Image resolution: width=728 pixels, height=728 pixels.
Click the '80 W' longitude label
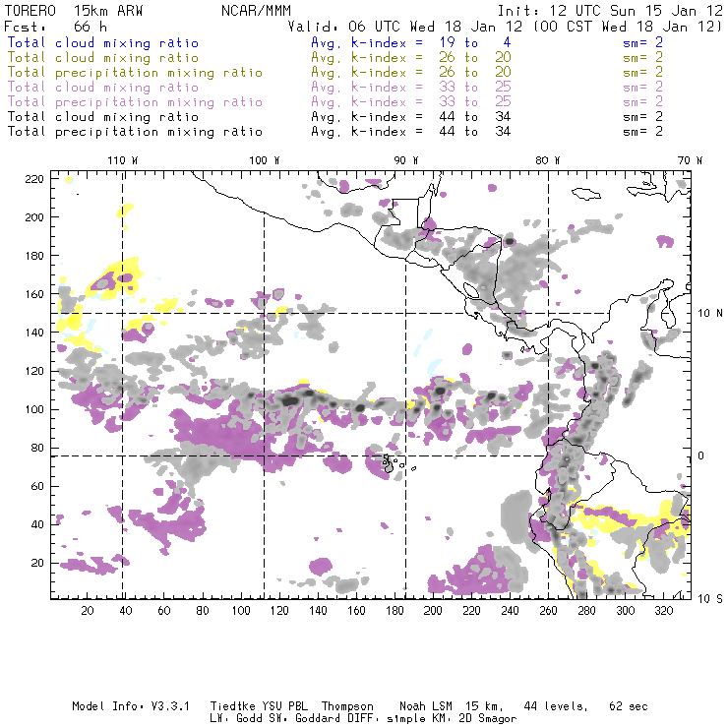point(548,160)
